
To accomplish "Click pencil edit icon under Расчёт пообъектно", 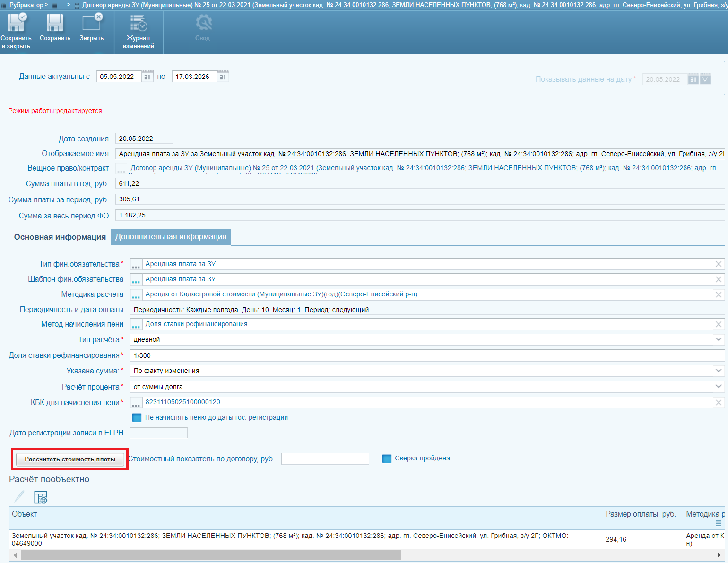I will (19, 497).
